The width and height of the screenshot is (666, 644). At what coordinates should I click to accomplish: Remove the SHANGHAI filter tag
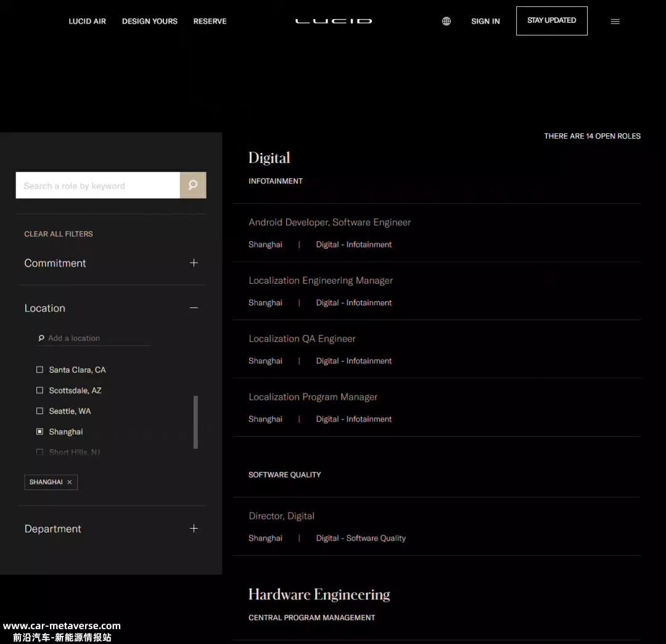click(70, 482)
